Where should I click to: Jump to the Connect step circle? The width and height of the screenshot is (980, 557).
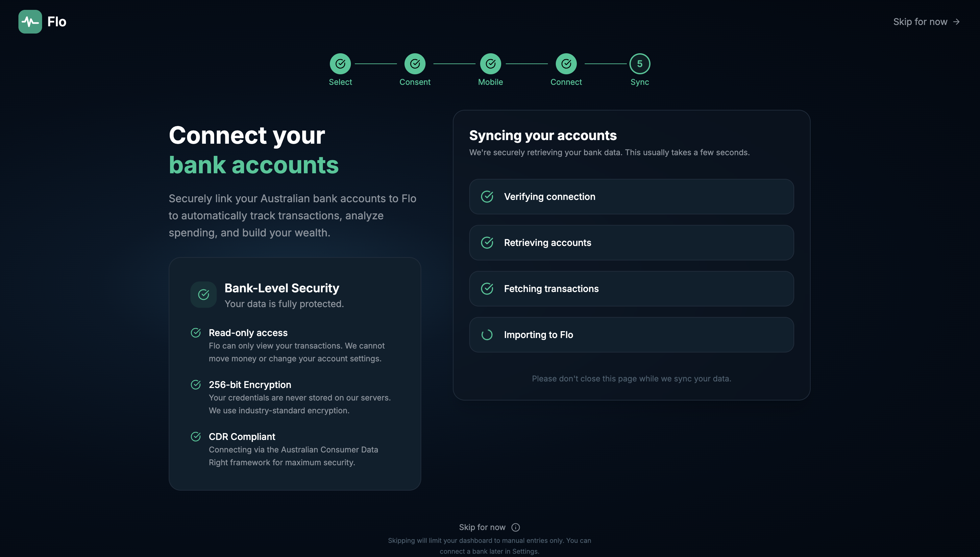coord(566,64)
